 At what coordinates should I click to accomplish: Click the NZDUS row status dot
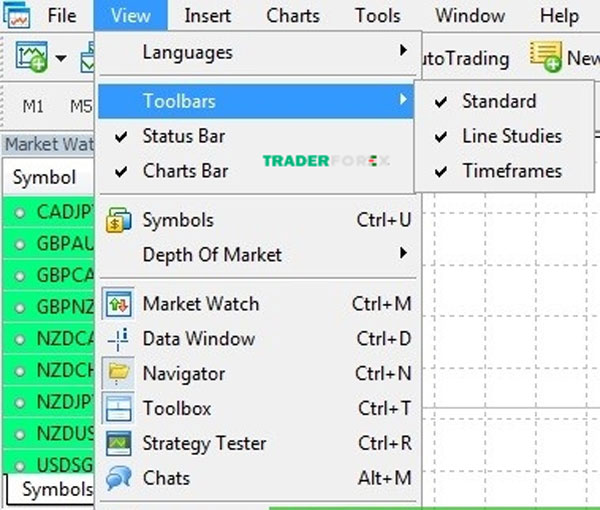19,435
